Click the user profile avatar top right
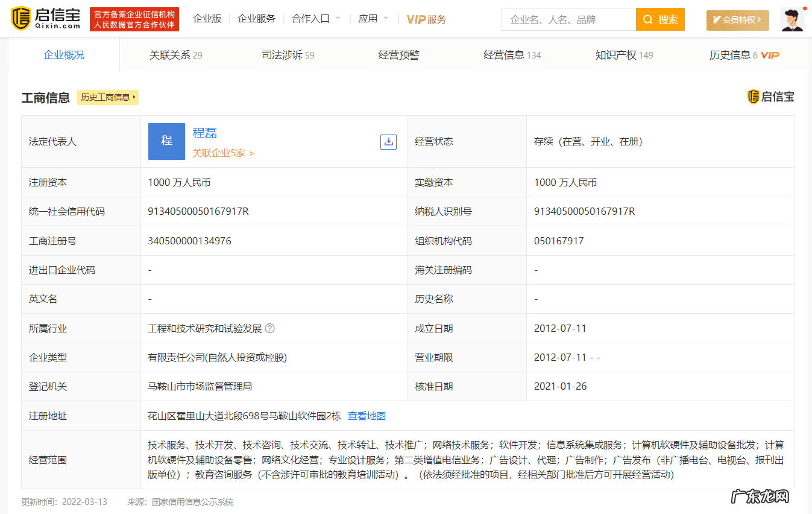This screenshot has width=812, height=514. tap(792, 19)
